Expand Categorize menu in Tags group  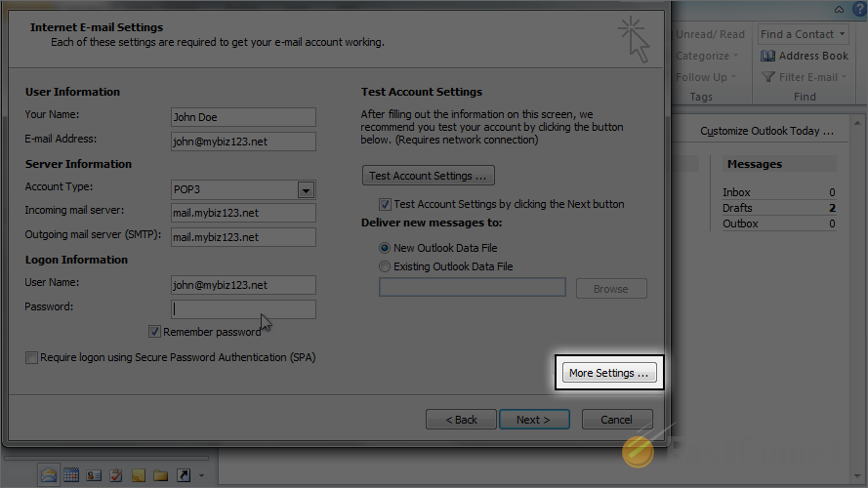[708, 56]
